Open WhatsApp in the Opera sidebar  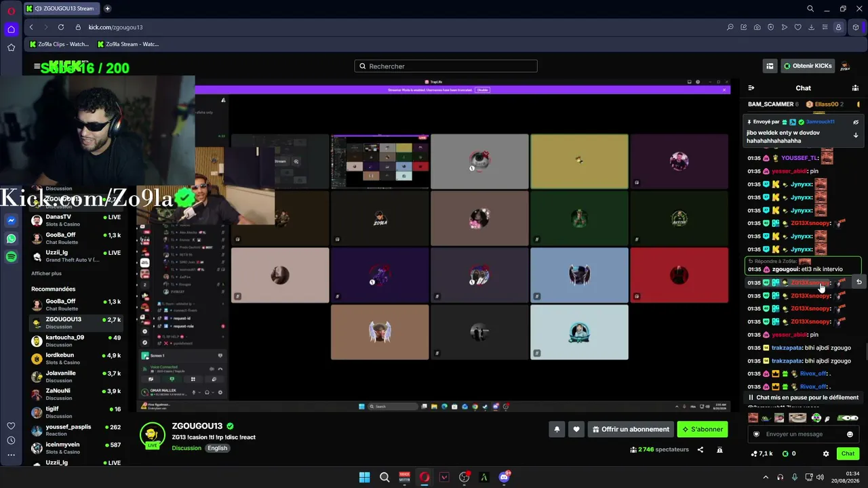11,239
